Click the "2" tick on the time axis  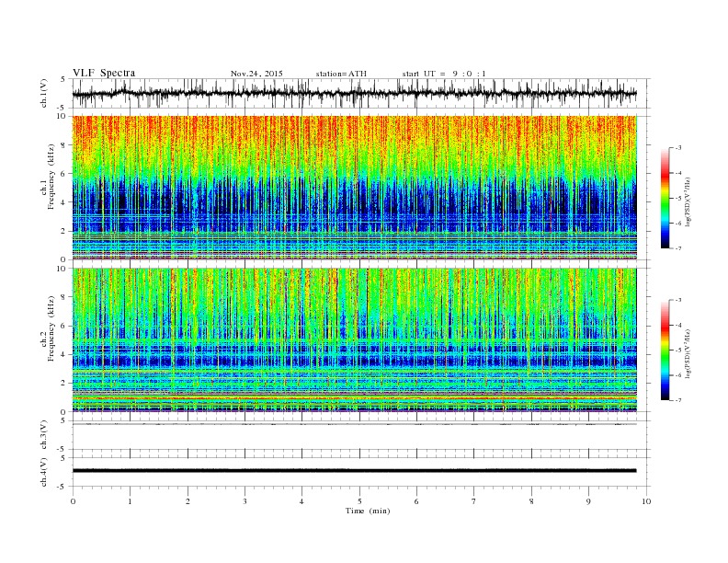(188, 501)
